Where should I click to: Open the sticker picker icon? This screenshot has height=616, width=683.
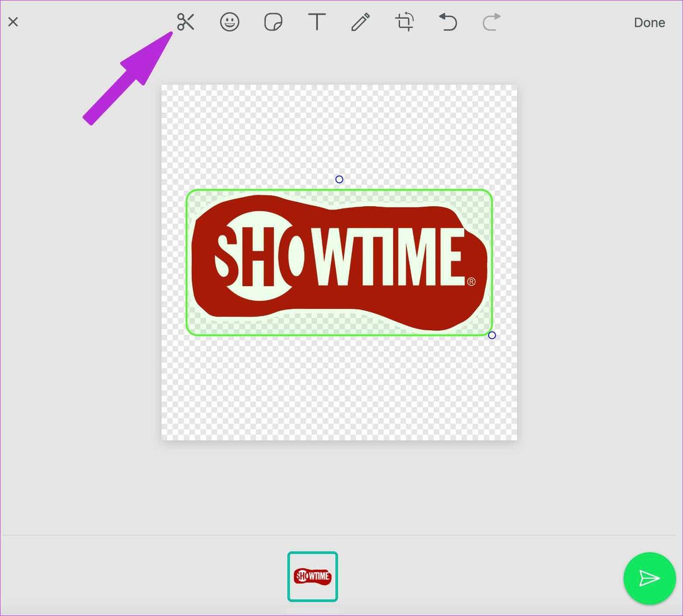point(273,22)
